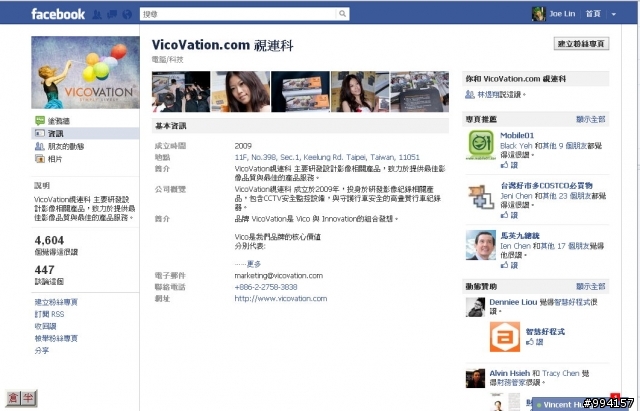The width and height of the screenshot is (640, 411).
Task: Open 台灣好市多COSTCO必買物 page icon
Action: (x=481, y=196)
